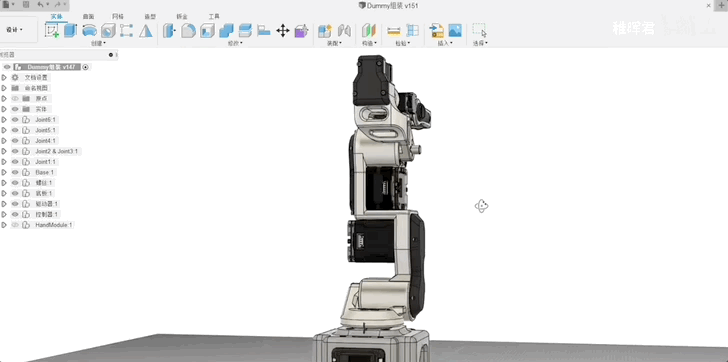Image resolution: width=728 pixels, height=362 pixels.
Task: Select the Shell tool
Action: [207, 31]
